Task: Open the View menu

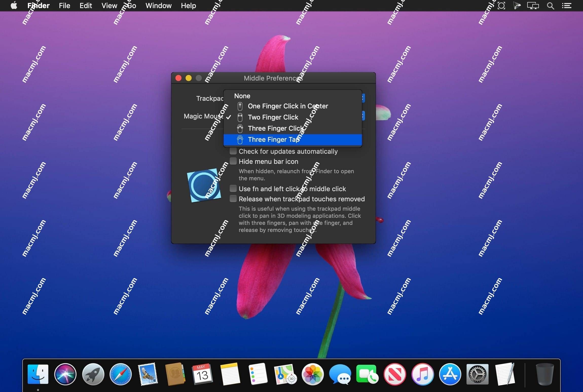Action: [109, 5]
